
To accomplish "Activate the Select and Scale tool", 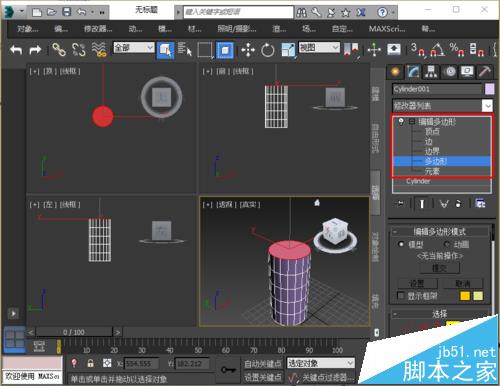I will [x=288, y=50].
